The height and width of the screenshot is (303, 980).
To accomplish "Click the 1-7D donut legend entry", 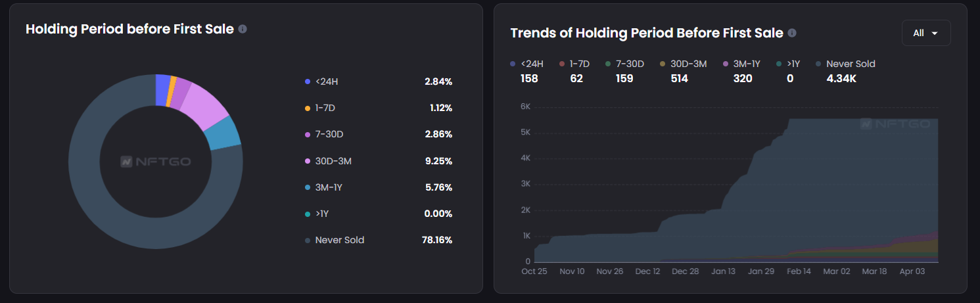I will click(329, 108).
